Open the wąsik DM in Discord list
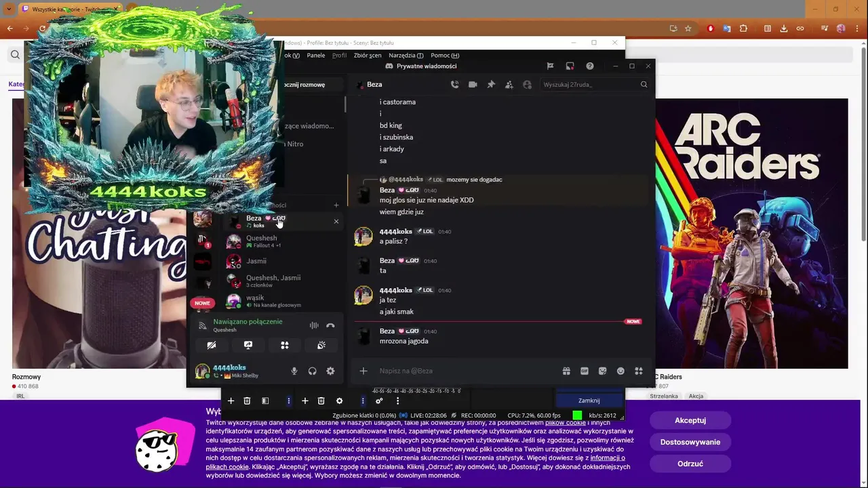 [284, 300]
